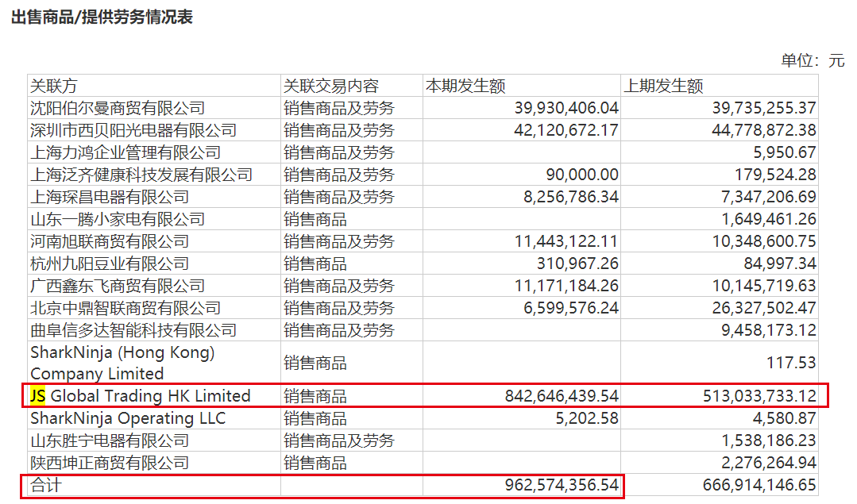Click the value 9,458,173.12
857x504 pixels.
pos(769,330)
